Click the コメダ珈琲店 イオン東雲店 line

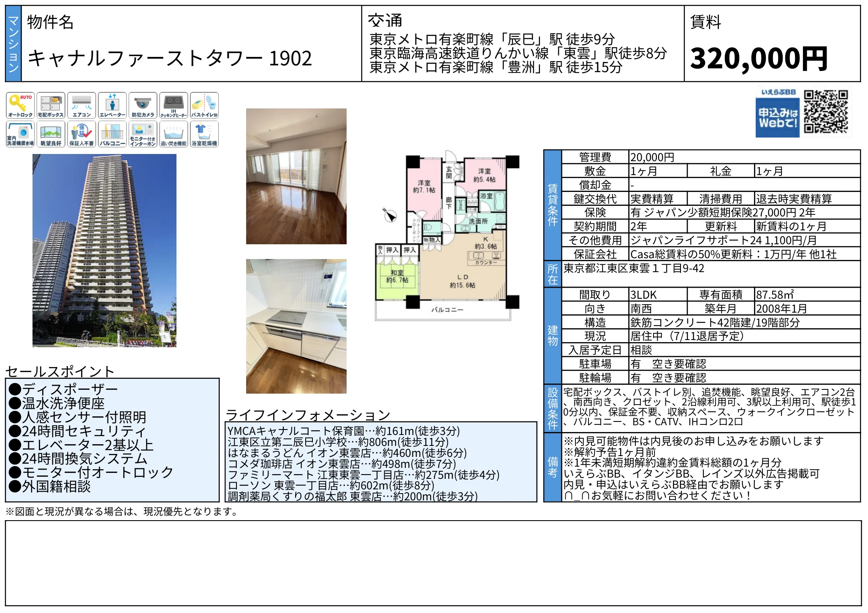pos(342,464)
